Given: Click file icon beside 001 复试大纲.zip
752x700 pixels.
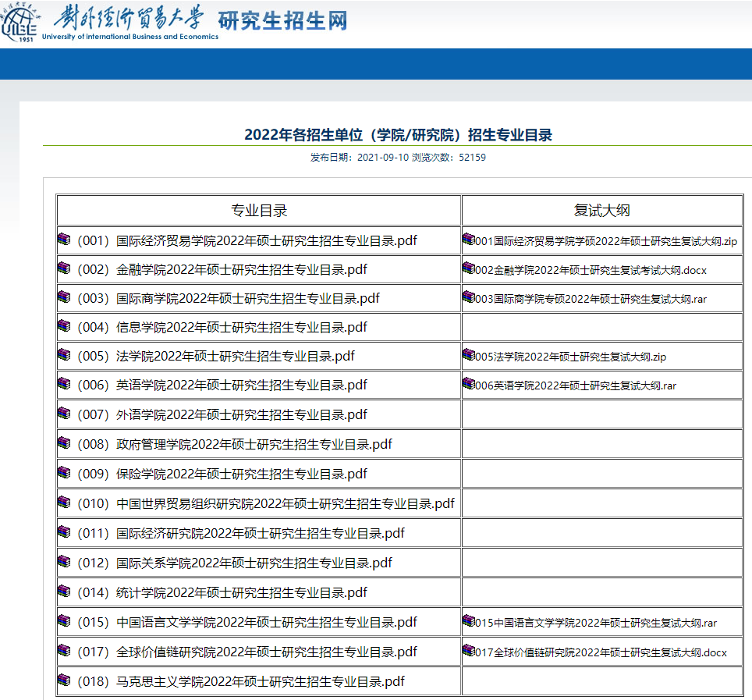Looking at the screenshot, I should [469, 239].
